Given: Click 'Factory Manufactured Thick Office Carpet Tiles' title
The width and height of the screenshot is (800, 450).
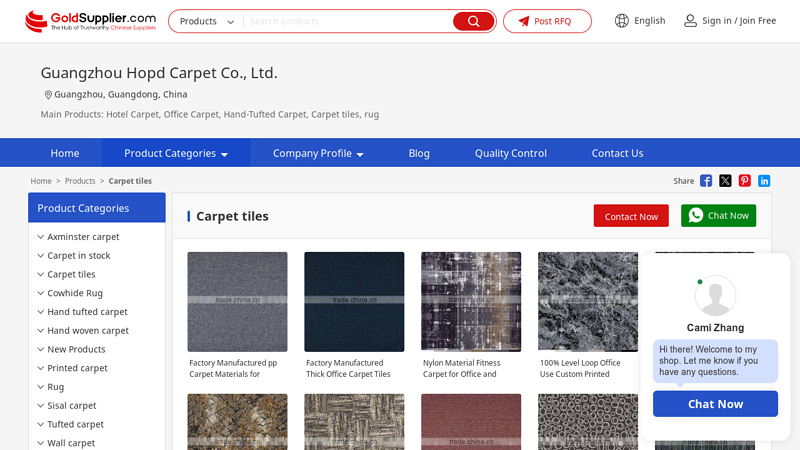Looking at the screenshot, I should click(348, 368).
